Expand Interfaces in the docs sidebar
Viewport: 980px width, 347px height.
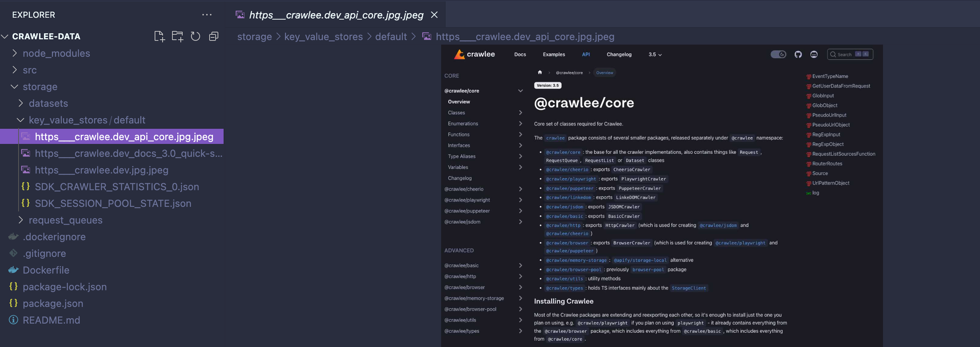point(520,146)
